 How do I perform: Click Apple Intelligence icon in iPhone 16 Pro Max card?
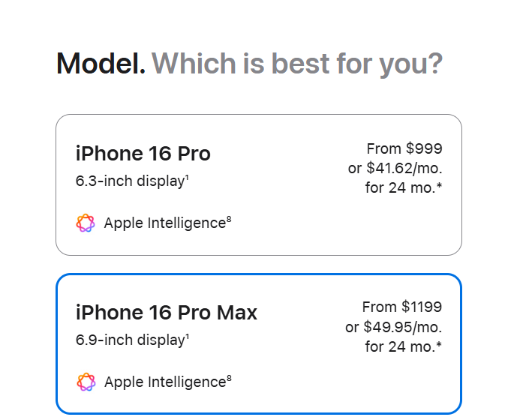point(86,382)
